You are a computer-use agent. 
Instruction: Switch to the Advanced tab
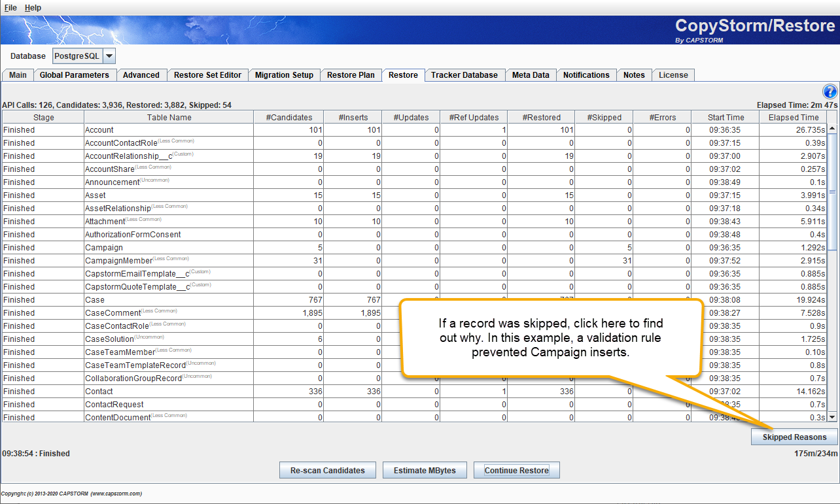(x=141, y=75)
